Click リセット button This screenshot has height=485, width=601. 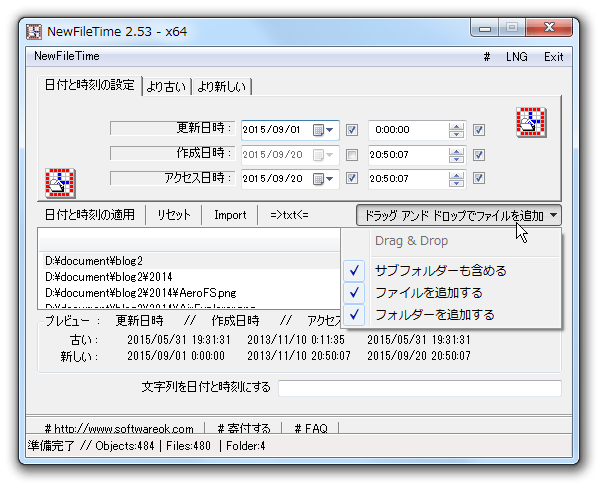tap(174, 215)
